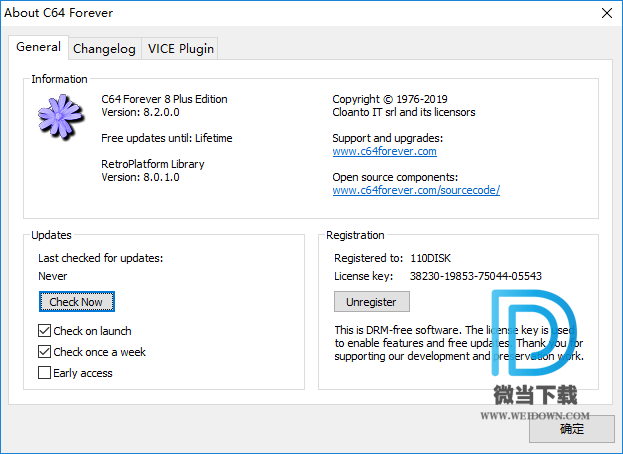Click the purple flower C64 Forever logo
The height and width of the screenshot is (454, 623).
pyautogui.click(x=61, y=117)
